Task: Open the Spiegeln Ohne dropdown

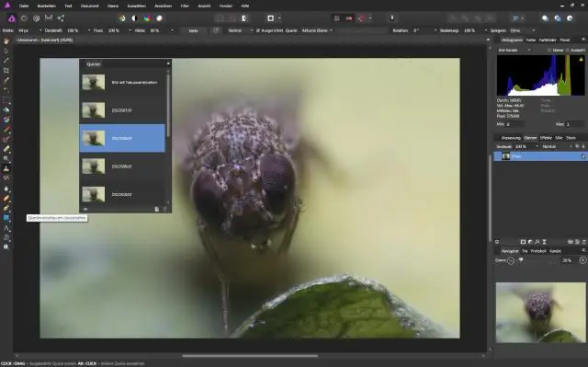Action: coord(523,30)
